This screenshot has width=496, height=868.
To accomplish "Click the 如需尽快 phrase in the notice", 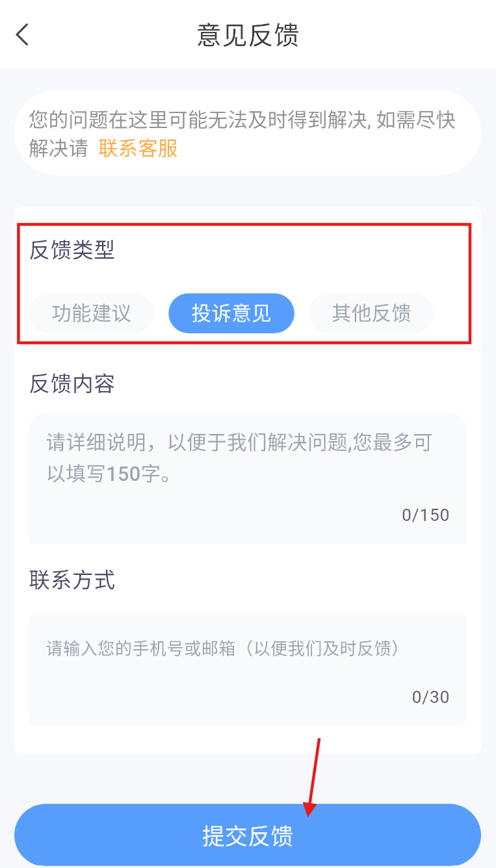I will 417,120.
